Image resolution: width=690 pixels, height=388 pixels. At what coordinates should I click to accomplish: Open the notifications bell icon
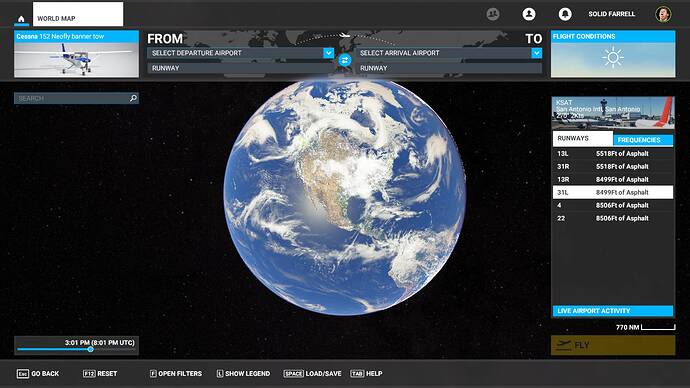click(565, 14)
